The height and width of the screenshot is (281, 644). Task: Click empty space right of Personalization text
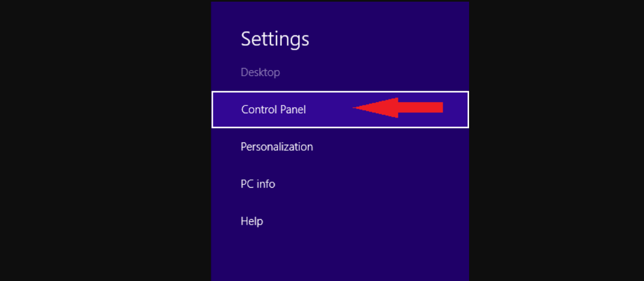390,147
